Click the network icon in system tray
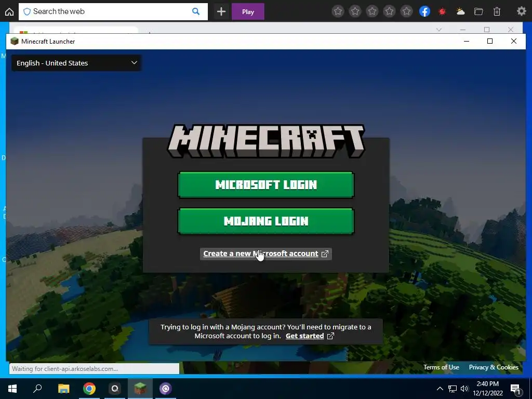The image size is (532, 399). pos(453,389)
